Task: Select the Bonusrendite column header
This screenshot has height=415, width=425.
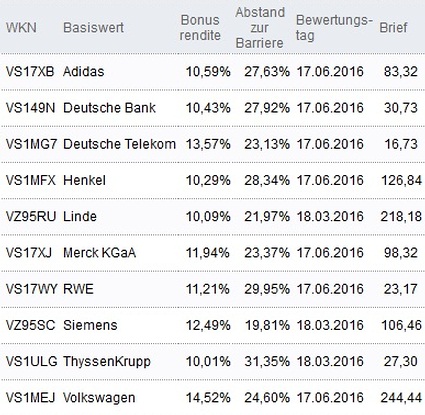Action: pyautogui.click(x=200, y=28)
